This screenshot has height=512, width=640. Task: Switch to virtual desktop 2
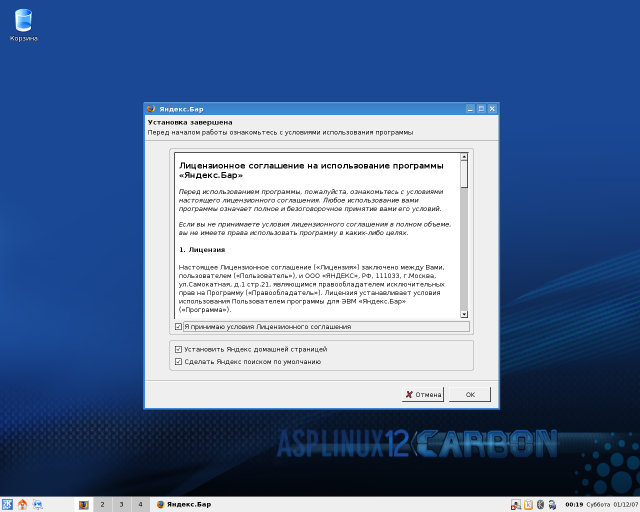[x=102, y=505]
